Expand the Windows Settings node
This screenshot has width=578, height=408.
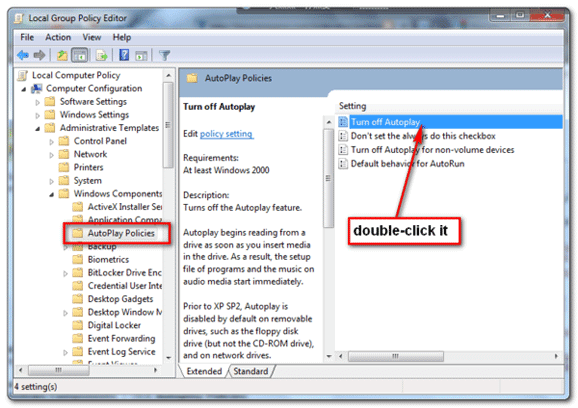[x=37, y=115]
